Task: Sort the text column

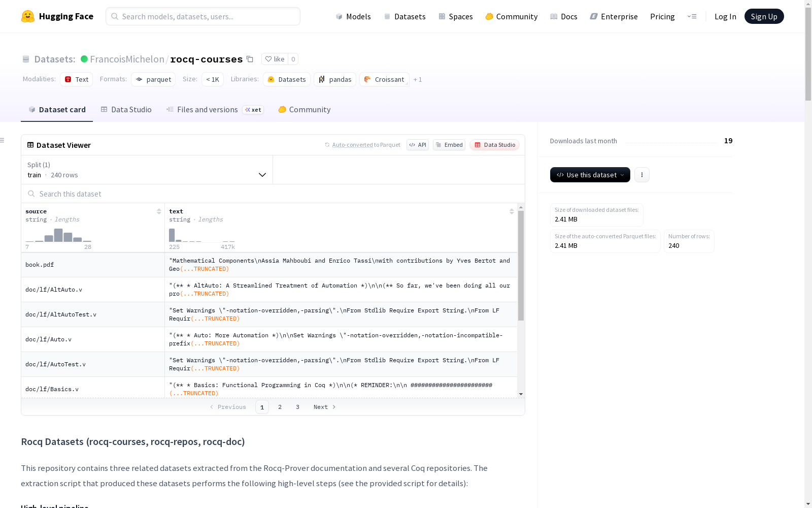Action: tap(512, 211)
